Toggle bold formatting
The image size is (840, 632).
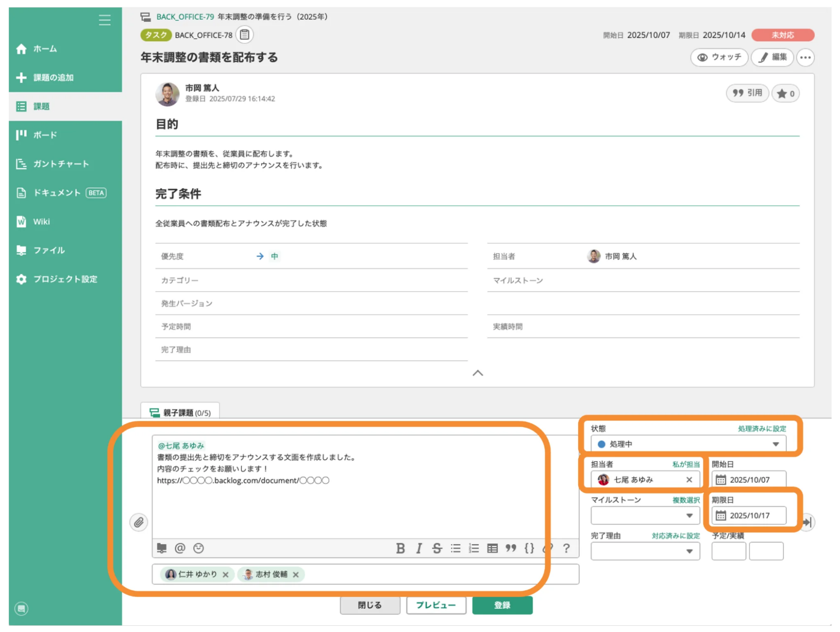[400, 548]
